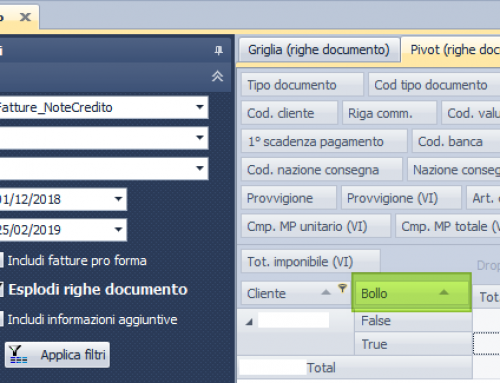This screenshot has width=500, height=383.
Task: Collapse the client row expander triangle
Action: [249, 322]
